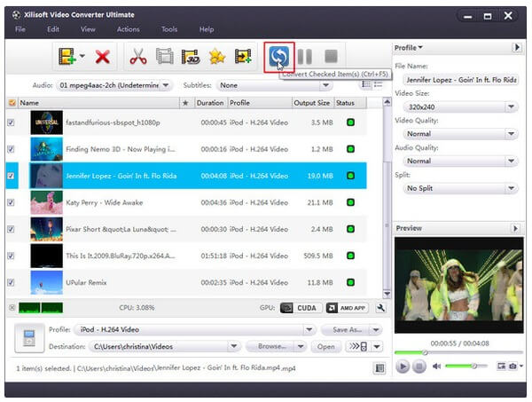
Task: Uncheck This Is It.2009 checkbox
Action: [x=11, y=256]
